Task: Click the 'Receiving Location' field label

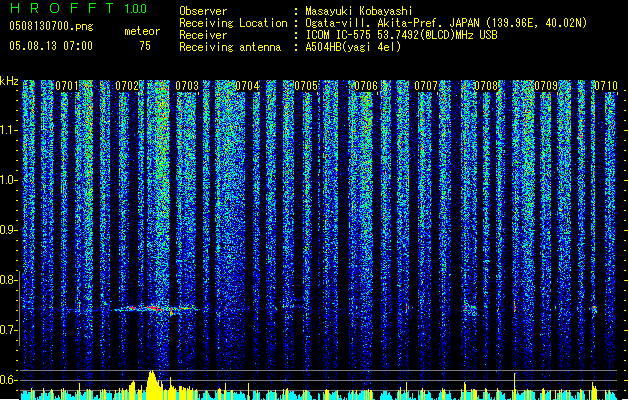Action: [x=233, y=23]
